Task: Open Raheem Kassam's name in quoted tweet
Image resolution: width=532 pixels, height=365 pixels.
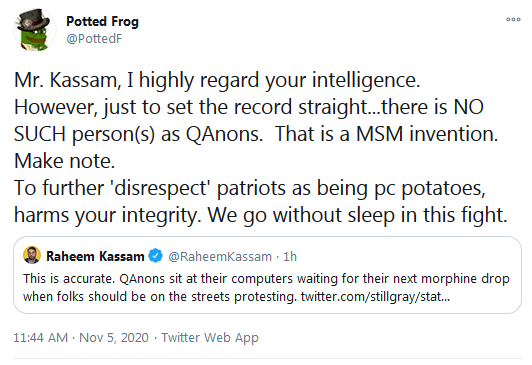Action: 95,256
